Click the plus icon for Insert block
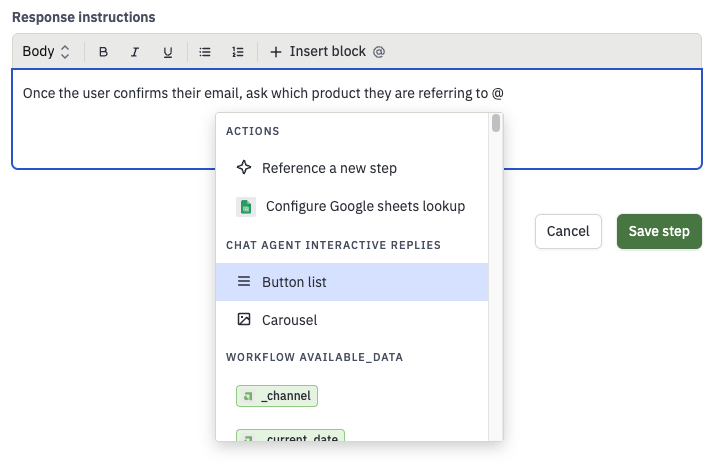Image resolution: width=713 pixels, height=463 pixels. [x=276, y=52]
